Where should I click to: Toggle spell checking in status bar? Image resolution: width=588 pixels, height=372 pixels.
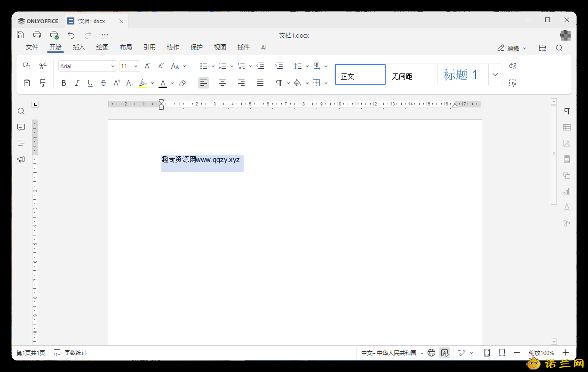(x=445, y=353)
